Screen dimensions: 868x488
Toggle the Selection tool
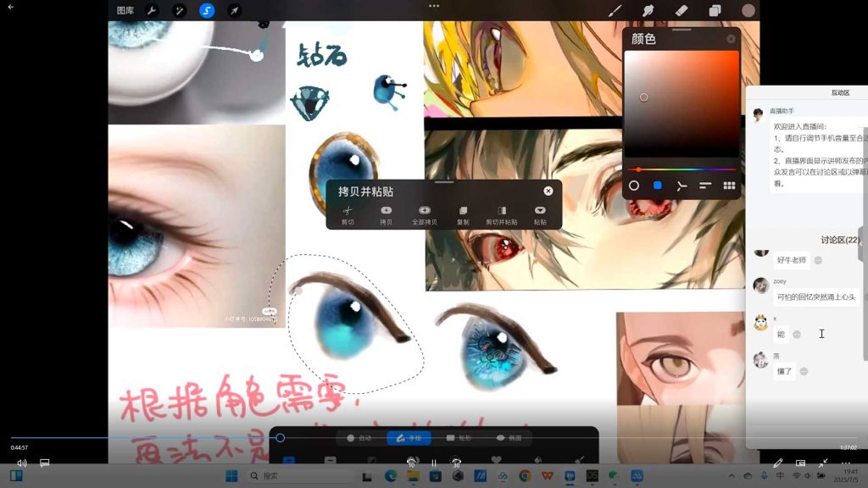tap(207, 10)
